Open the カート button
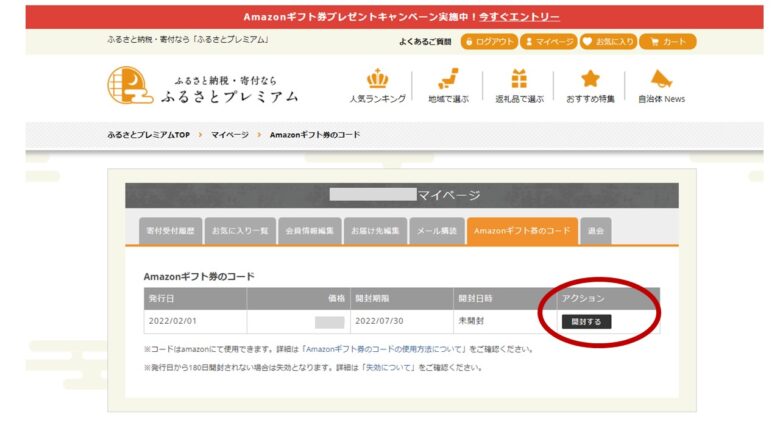 click(668, 42)
